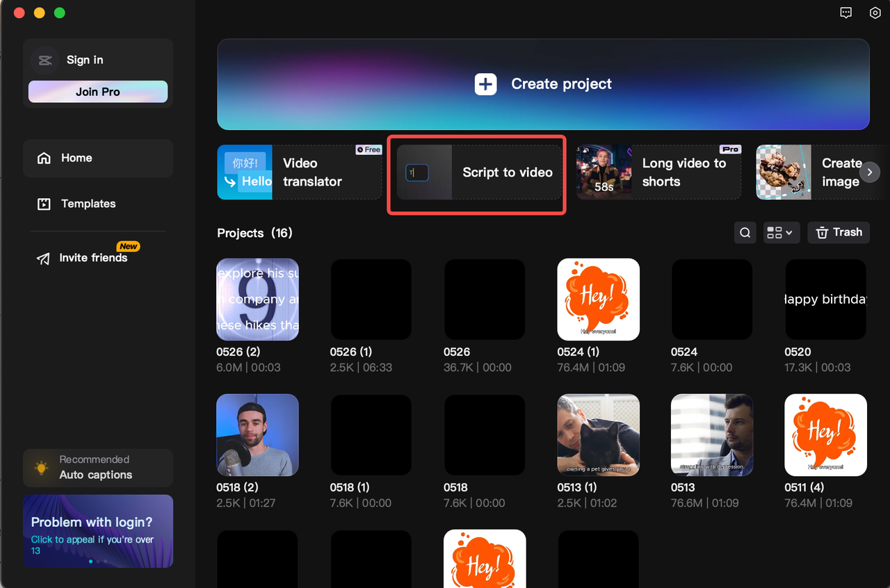Image resolution: width=890 pixels, height=588 pixels.
Task: Launch the Script to video feature
Action: point(476,172)
